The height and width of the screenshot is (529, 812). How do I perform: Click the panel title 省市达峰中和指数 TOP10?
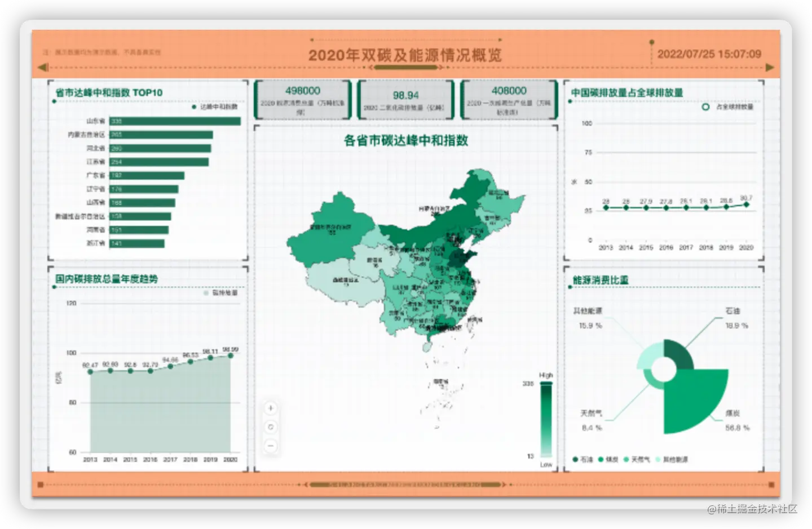(x=109, y=92)
